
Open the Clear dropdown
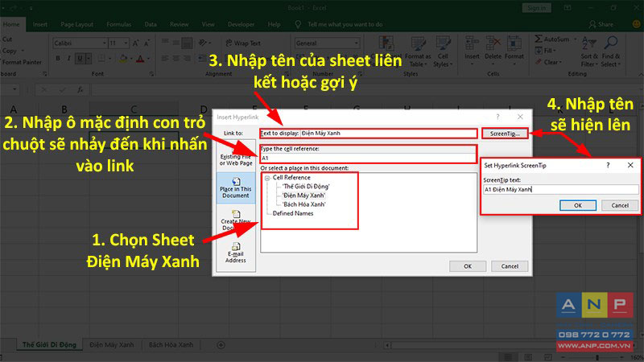(548, 62)
